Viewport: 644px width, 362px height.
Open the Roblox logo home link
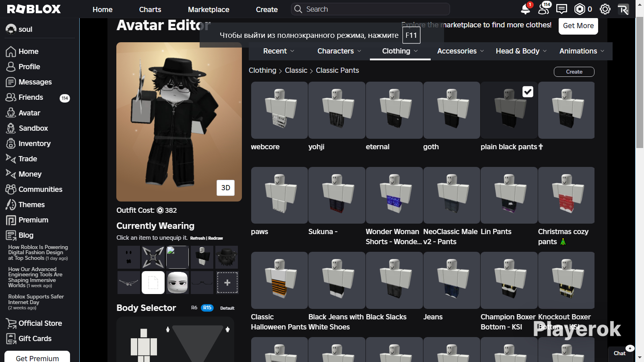34,9
